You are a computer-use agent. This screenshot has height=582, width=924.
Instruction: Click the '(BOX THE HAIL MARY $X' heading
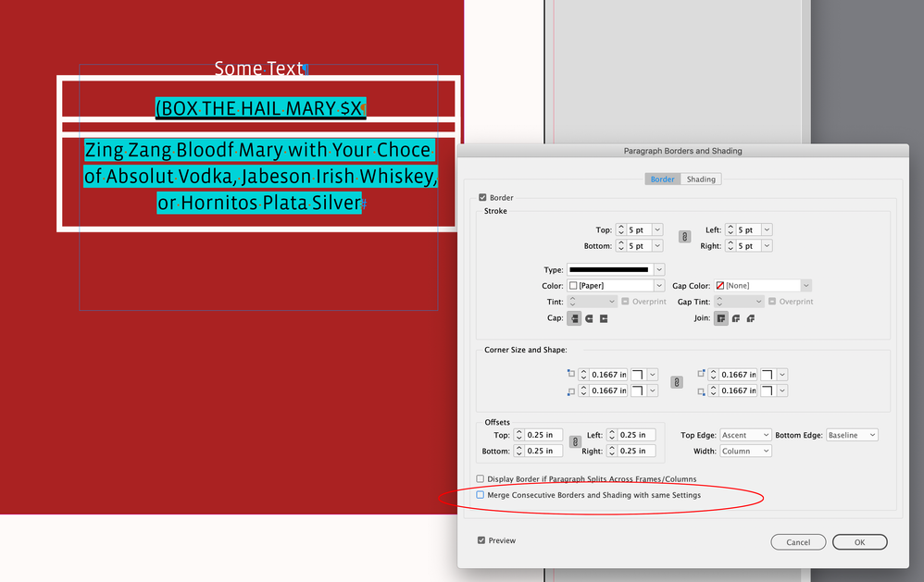coord(260,108)
